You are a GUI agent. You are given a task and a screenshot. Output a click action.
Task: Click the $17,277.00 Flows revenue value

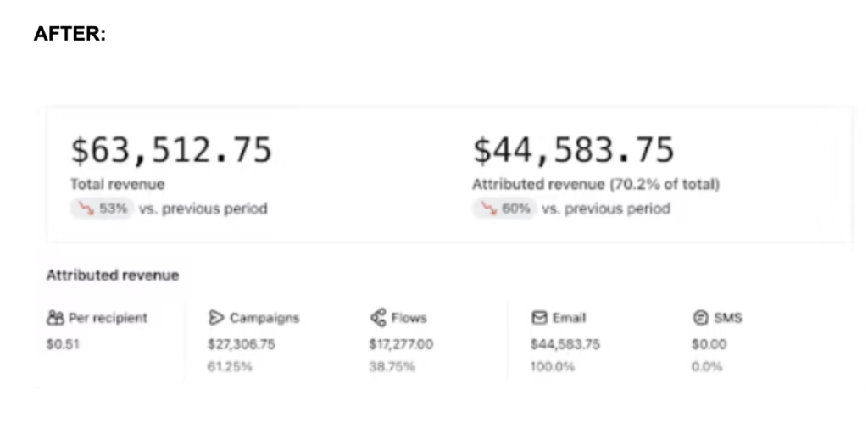(x=401, y=344)
